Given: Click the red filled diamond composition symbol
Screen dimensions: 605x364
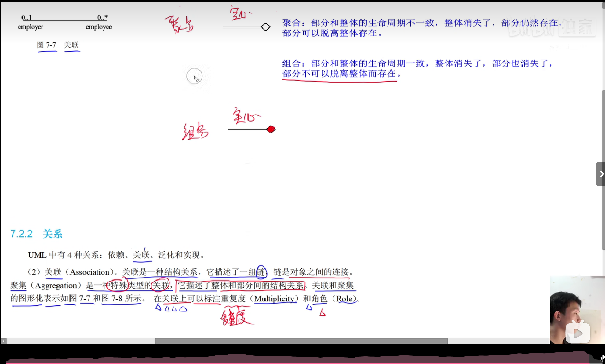Looking at the screenshot, I should [271, 129].
